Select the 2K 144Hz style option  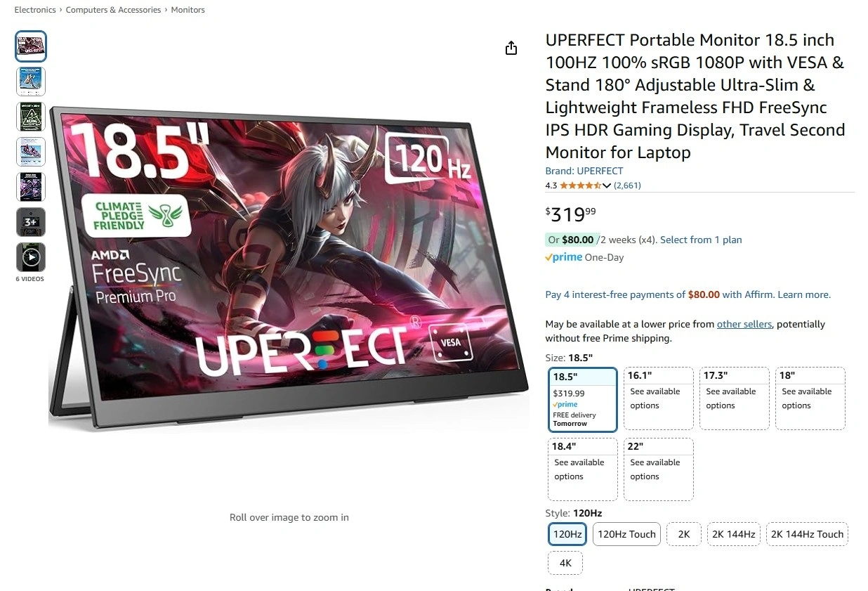point(733,534)
